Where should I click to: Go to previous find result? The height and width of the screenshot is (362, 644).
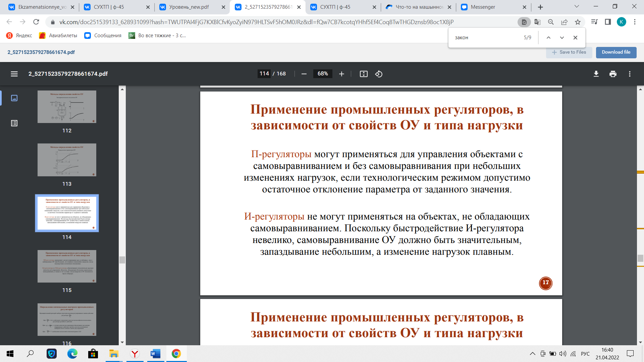pyautogui.click(x=548, y=38)
